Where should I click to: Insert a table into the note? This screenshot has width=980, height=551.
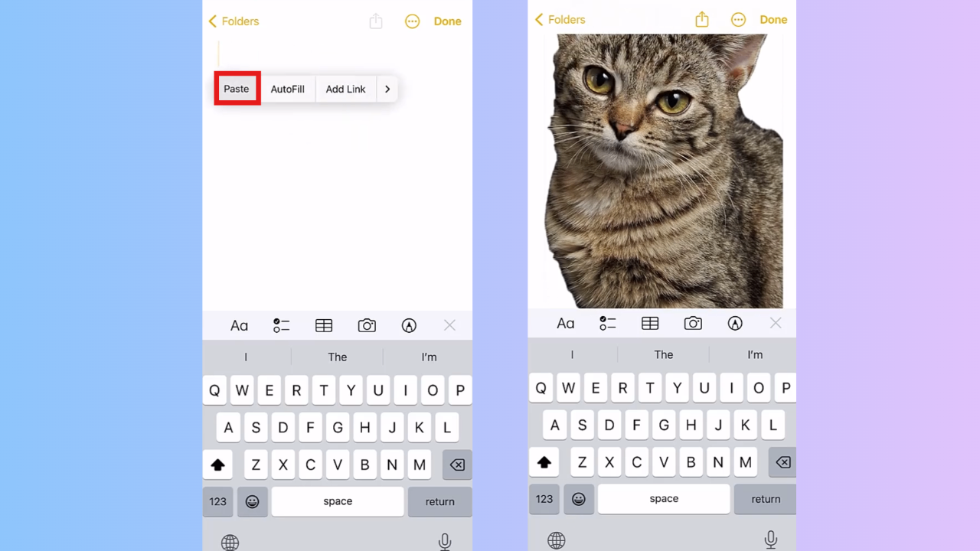pos(323,325)
